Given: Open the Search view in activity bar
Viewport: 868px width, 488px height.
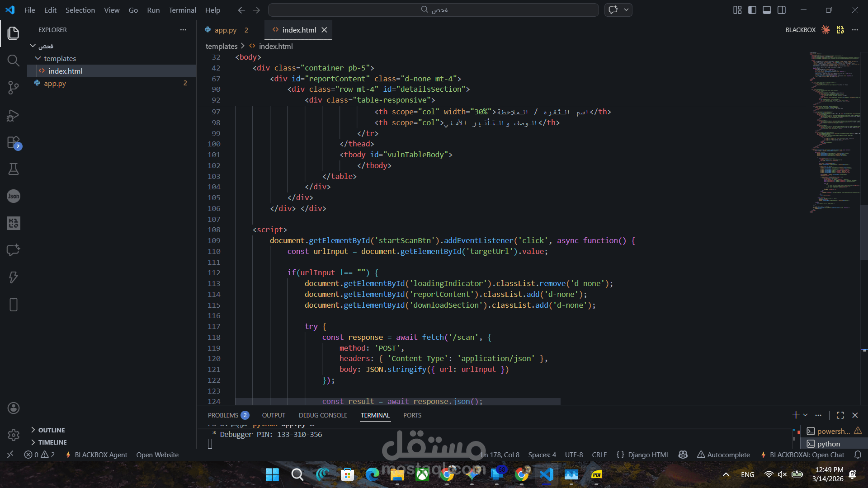Looking at the screenshot, I should pyautogui.click(x=13, y=61).
